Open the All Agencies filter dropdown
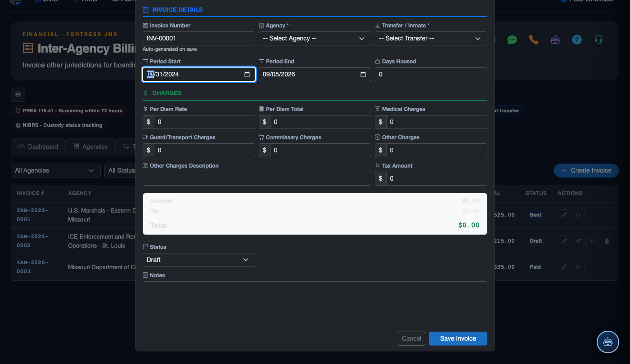The image size is (630, 364). [x=55, y=171]
